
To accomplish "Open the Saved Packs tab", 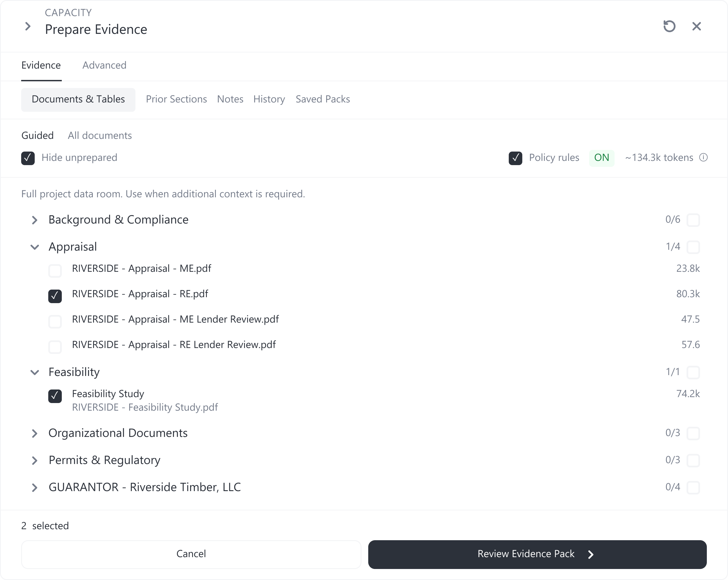I will coord(323,99).
